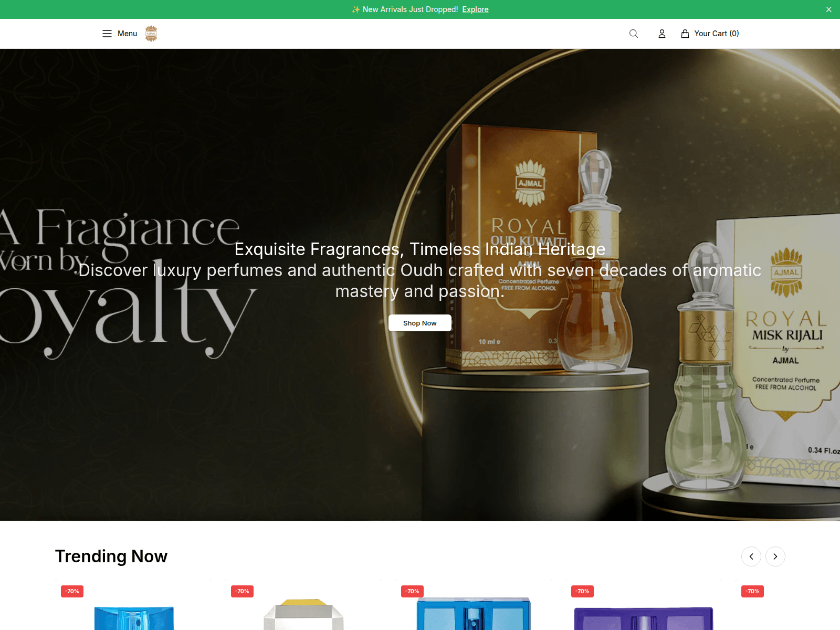The image size is (840, 630).
Task: Open the third trending product with blue box
Action: tap(474, 605)
